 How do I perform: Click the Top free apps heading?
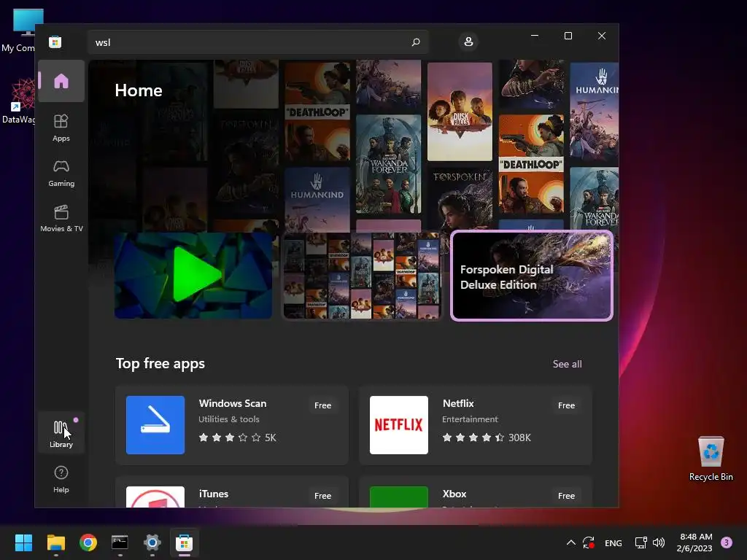[x=160, y=363]
